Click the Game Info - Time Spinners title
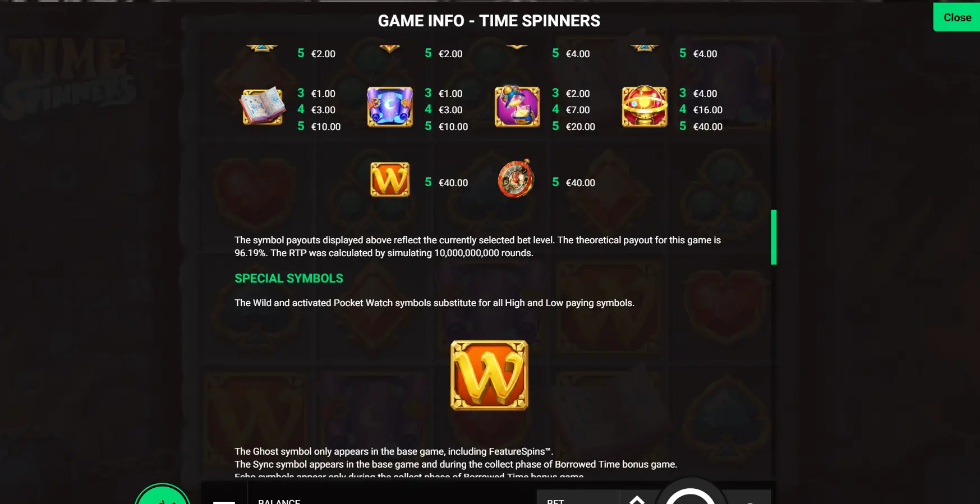 click(x=489, y=21)
